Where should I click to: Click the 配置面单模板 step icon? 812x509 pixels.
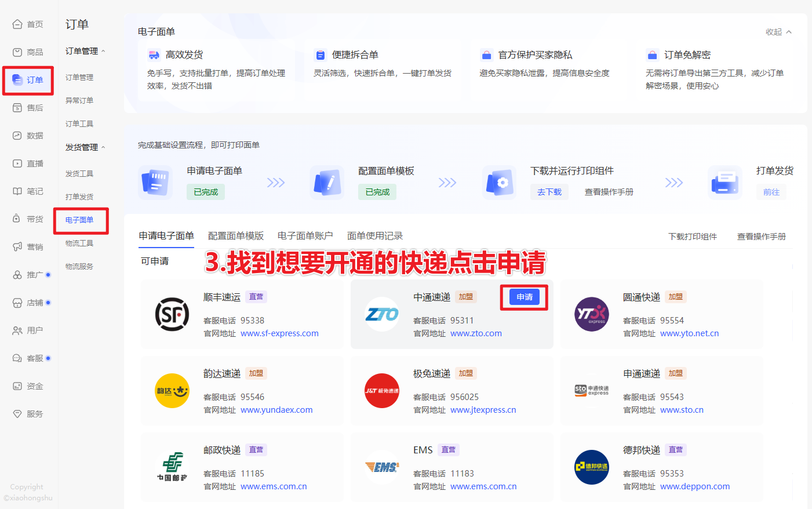coord(327,183)
